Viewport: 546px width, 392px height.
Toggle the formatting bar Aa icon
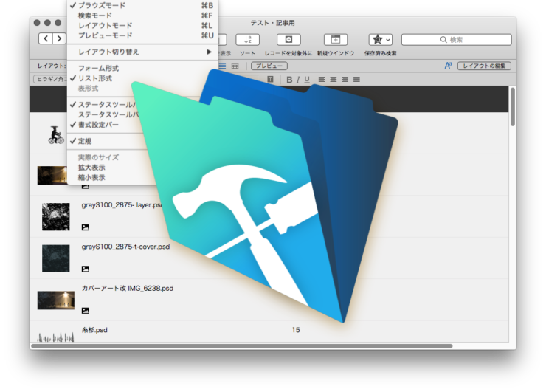(448, 66)
